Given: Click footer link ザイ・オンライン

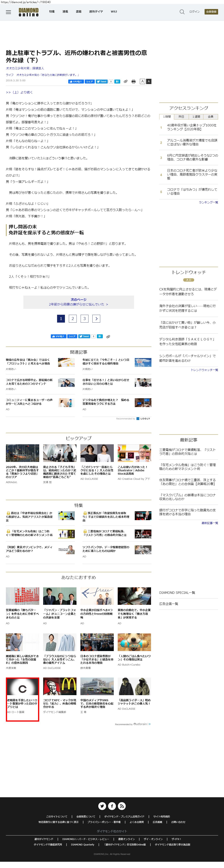Looking at the screenshot, I should pyautogui.click(x=153, y=839).
